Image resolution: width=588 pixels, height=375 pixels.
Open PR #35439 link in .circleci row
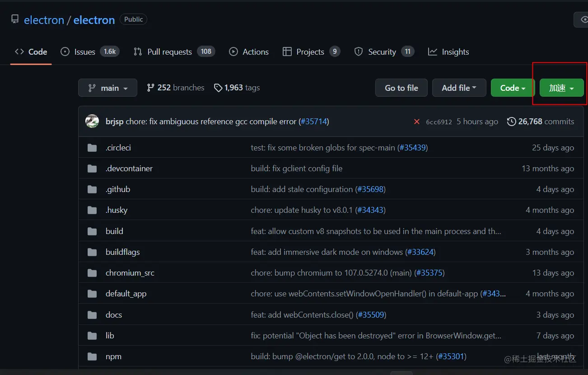pyautogui.click(x=412, y=148)
